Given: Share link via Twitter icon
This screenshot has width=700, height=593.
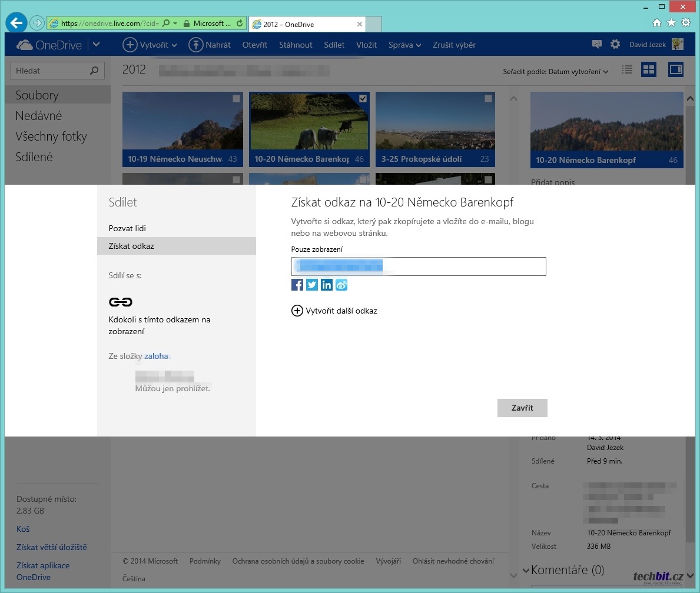Looking at the screenshot, I should point(312,285).
